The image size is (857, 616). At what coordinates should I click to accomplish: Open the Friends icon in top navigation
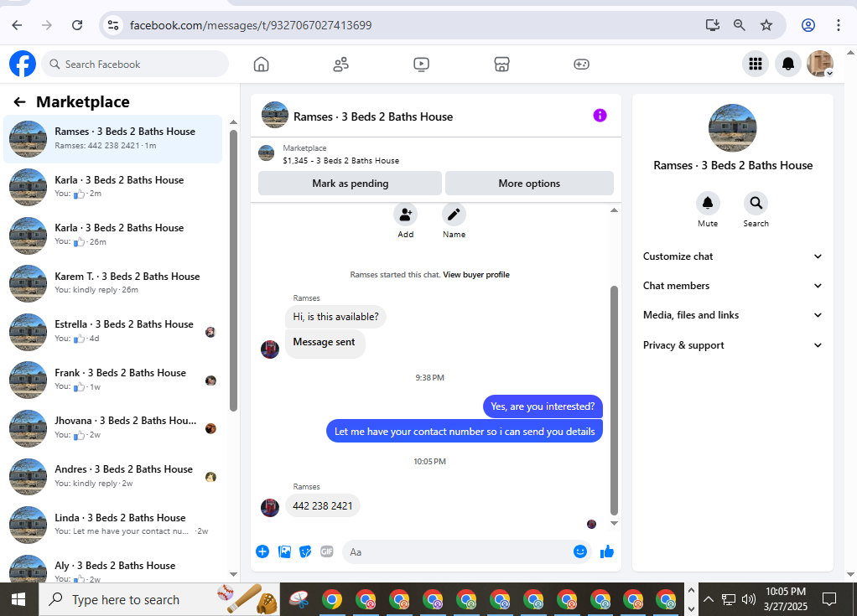pos(341,65)
